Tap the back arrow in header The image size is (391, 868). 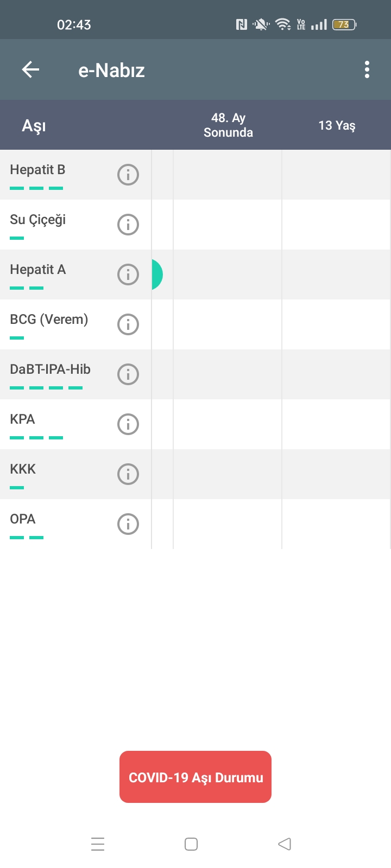(x=31, y=69)
